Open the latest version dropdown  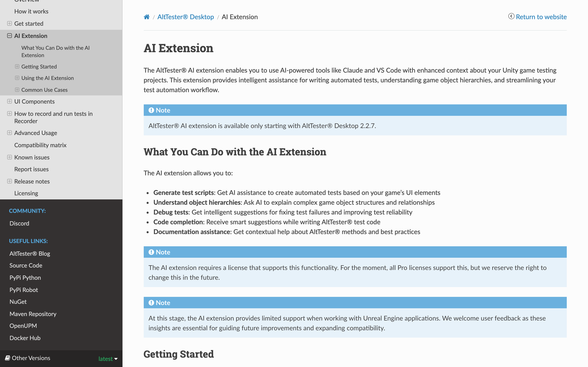point(108,359)
